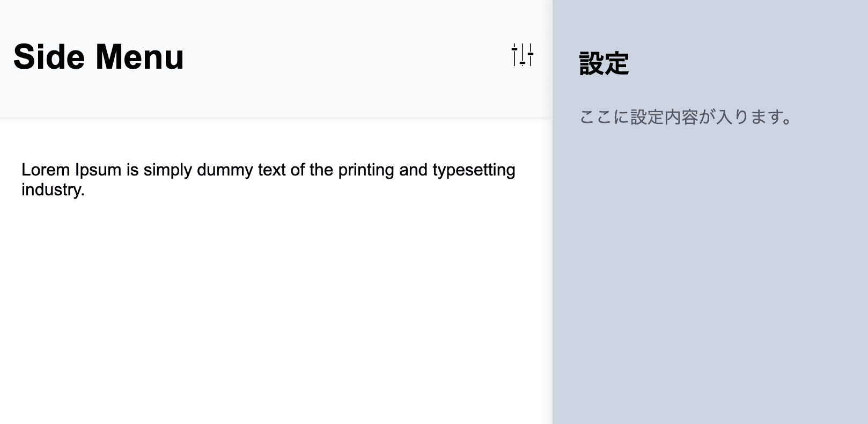Click the "Side Menu" page title
868x424 pixels.
click(x=99, y=57)
